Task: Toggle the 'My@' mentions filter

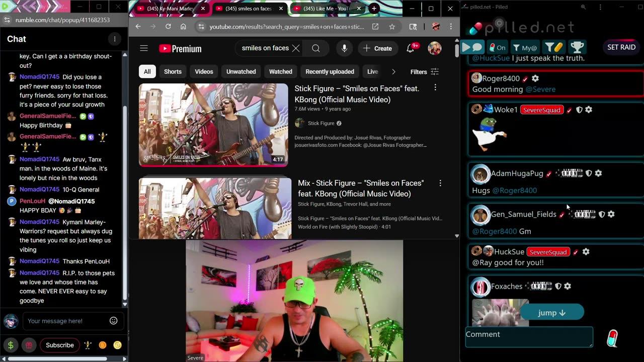Action: [525, 47]
